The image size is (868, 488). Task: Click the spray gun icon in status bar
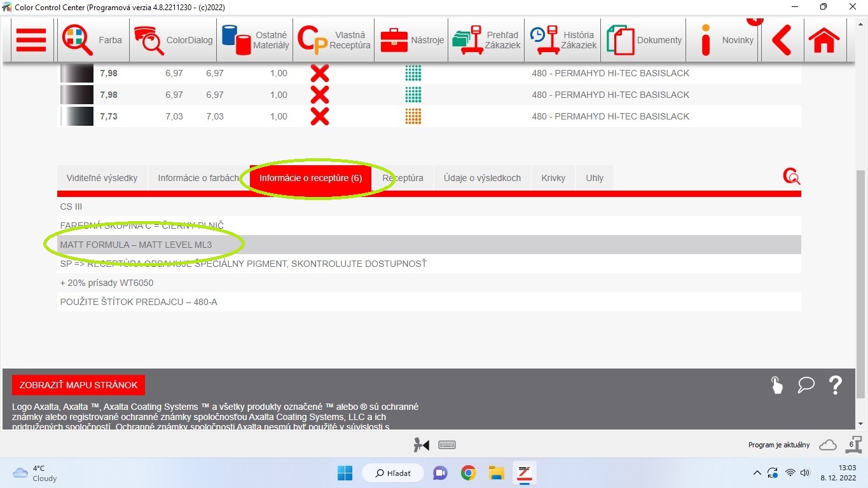(x=422, y=445)
